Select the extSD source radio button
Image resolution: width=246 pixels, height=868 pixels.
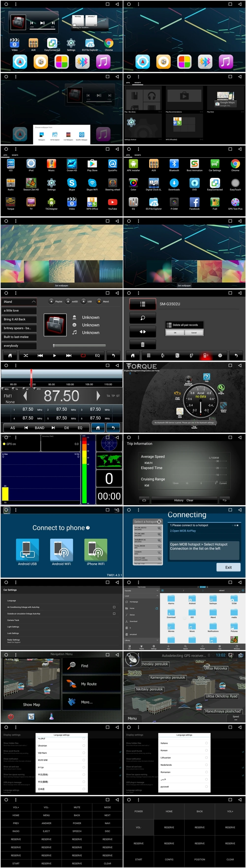point(68,302)
